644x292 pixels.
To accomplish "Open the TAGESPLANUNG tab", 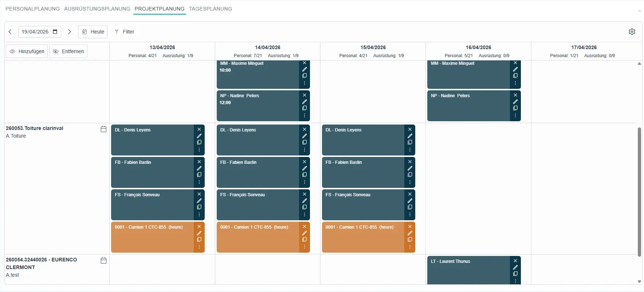I will tap(211, 9).
